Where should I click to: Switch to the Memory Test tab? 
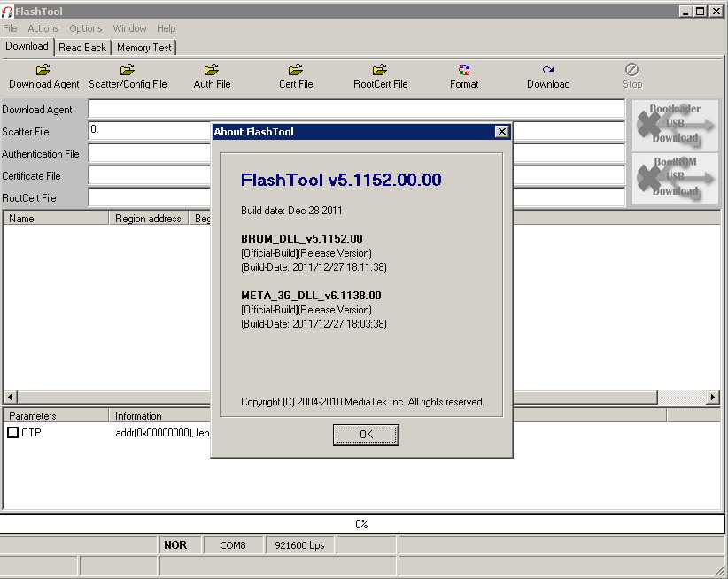(x=144, y=48)
